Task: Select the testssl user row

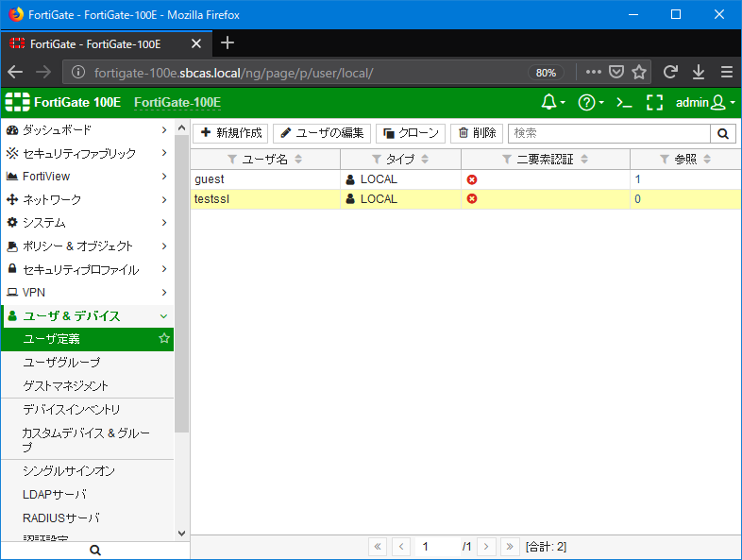Action: click(465, 199)
